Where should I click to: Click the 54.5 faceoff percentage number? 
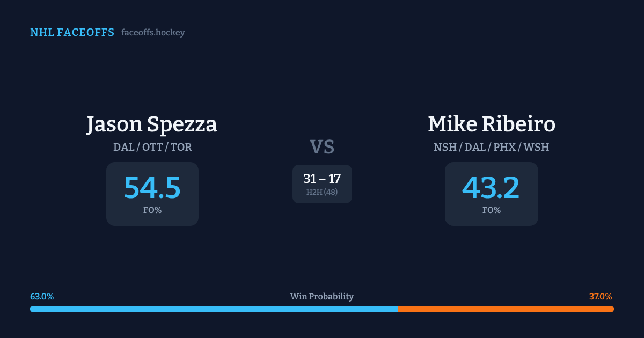pyautogui.click(x=152, y=187)
